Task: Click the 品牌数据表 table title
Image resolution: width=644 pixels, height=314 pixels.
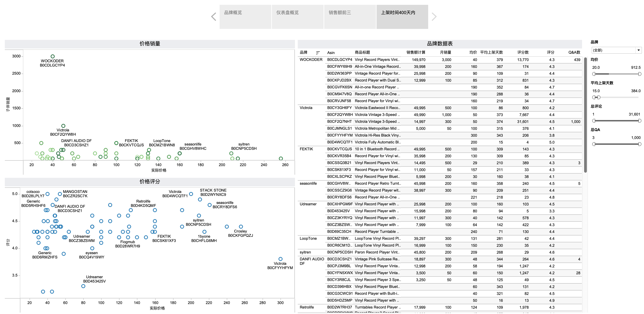Action: [440, 44]
